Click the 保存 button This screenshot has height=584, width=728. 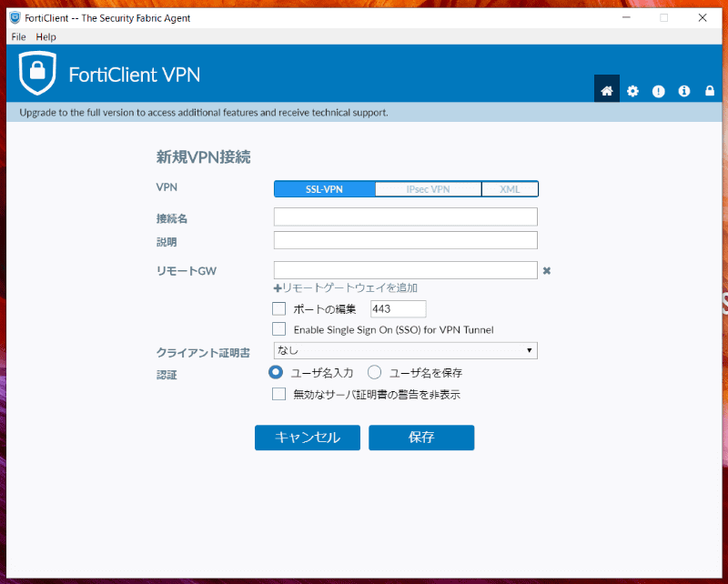(421, 438)
